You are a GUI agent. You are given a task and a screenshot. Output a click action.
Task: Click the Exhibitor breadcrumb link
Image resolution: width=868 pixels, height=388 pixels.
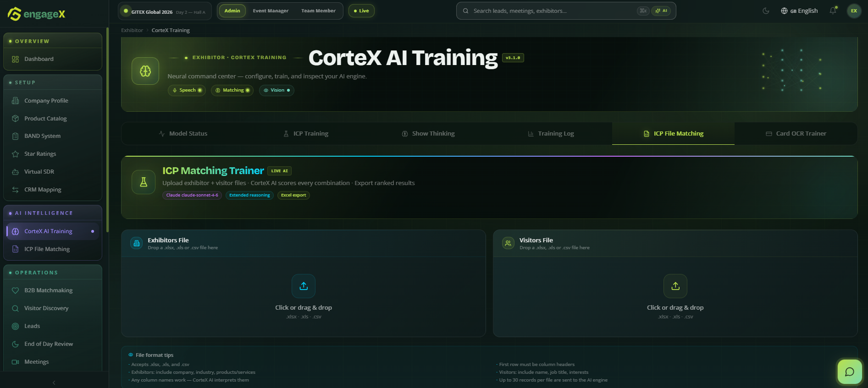[132, 30]
